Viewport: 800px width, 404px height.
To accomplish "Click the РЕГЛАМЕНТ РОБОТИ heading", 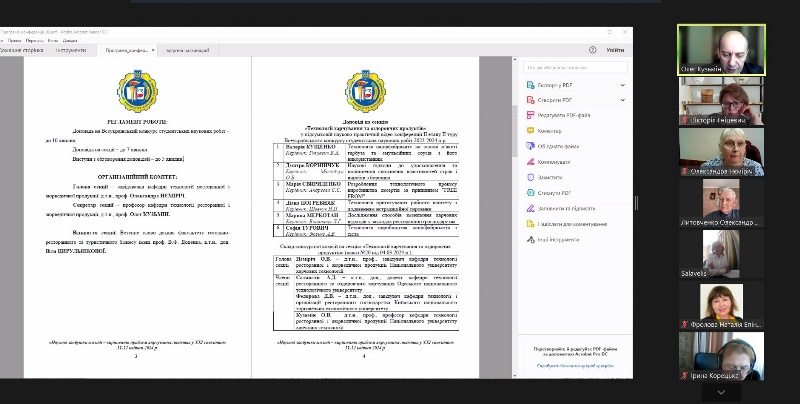I will coord(137,122).
